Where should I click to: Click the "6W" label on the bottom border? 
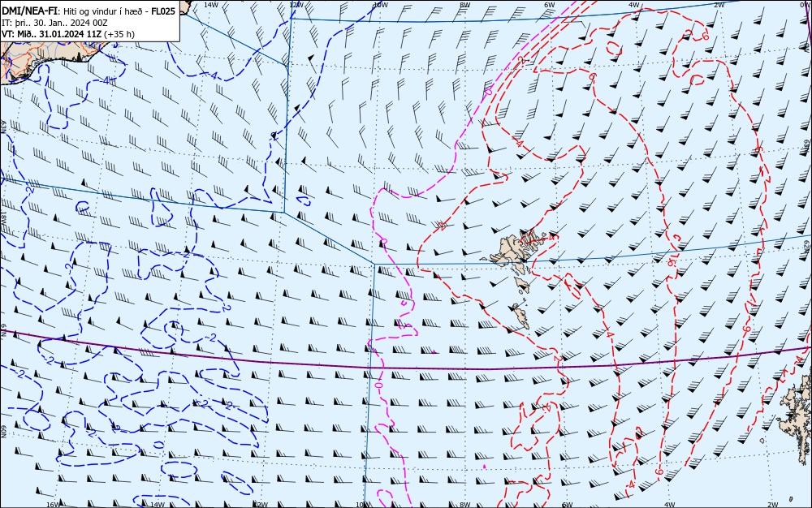(x=567, y=505)
